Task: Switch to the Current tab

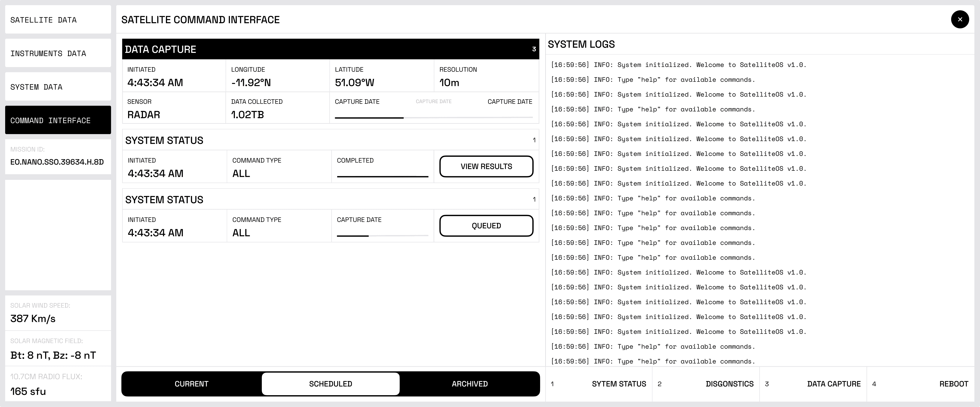Action: pyautogui.click(x=191, y=384)
